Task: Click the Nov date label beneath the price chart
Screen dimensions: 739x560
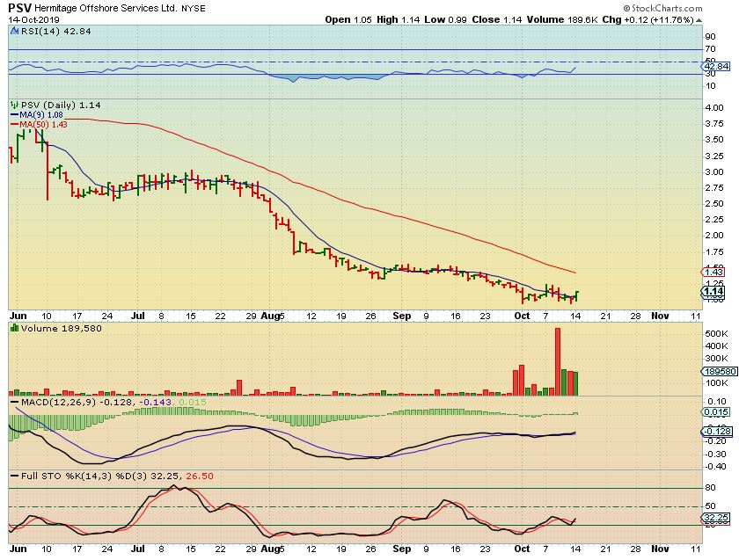Action: coord(661,316)
